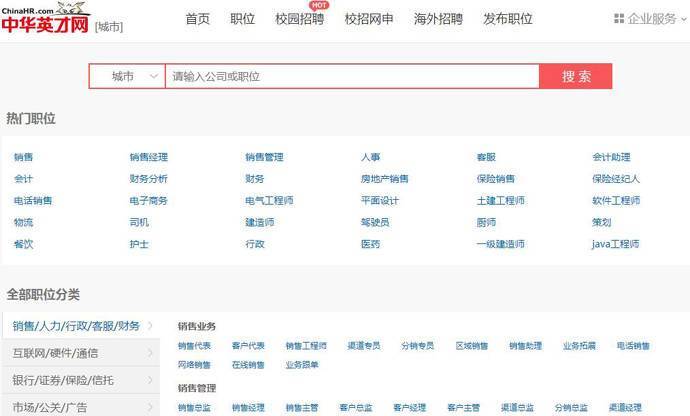Click the 企业服务 grid icon

619,18
